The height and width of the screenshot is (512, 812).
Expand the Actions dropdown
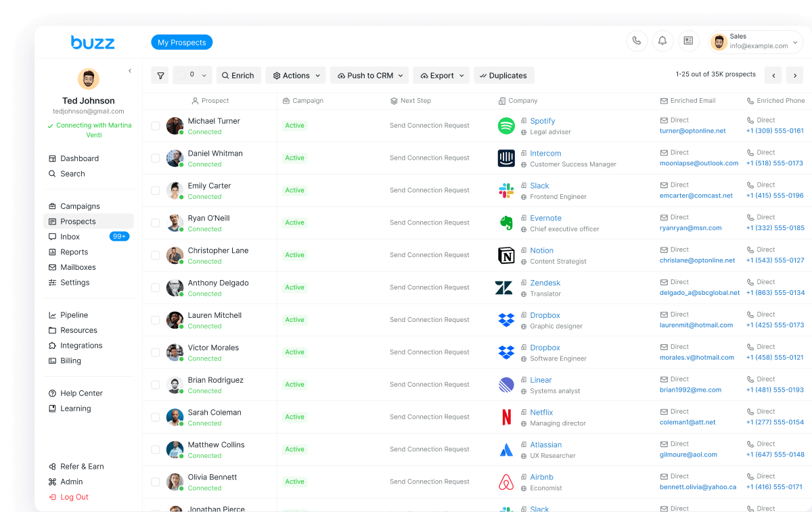click(x=296, y=76)
